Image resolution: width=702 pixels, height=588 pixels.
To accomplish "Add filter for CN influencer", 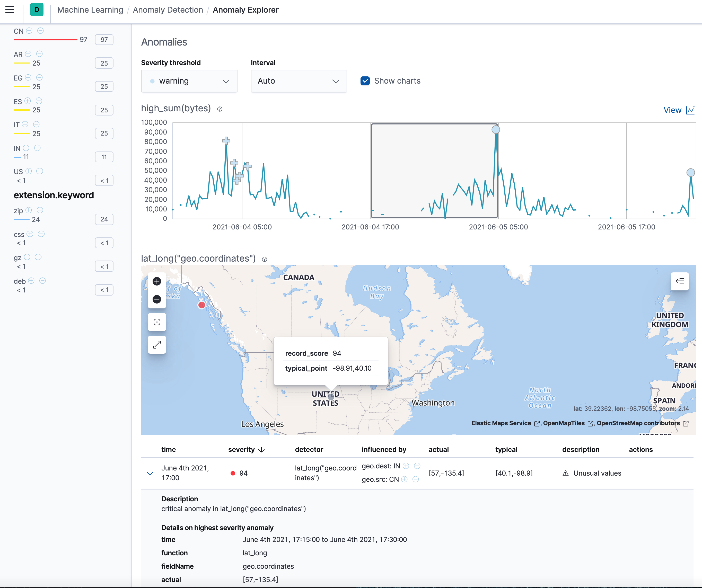I will [x=29, y=31].
